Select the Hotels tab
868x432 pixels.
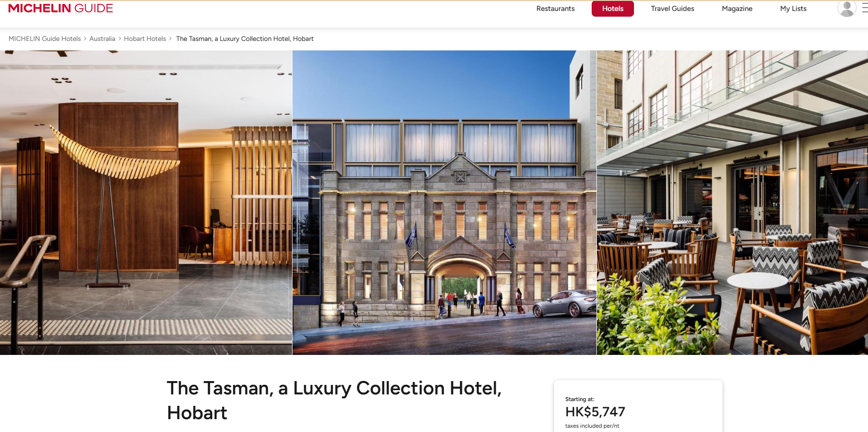pos(613,9)
